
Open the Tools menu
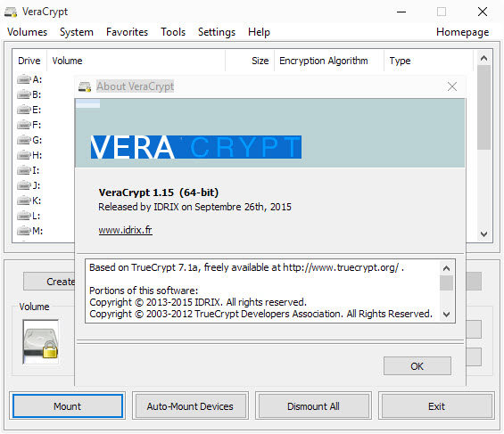pos(173,32)
